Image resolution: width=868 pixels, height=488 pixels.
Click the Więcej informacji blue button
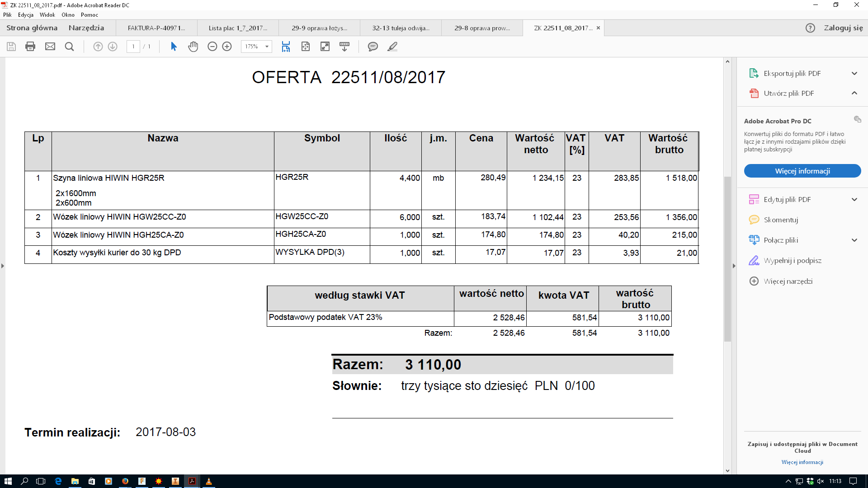(802, 171)
